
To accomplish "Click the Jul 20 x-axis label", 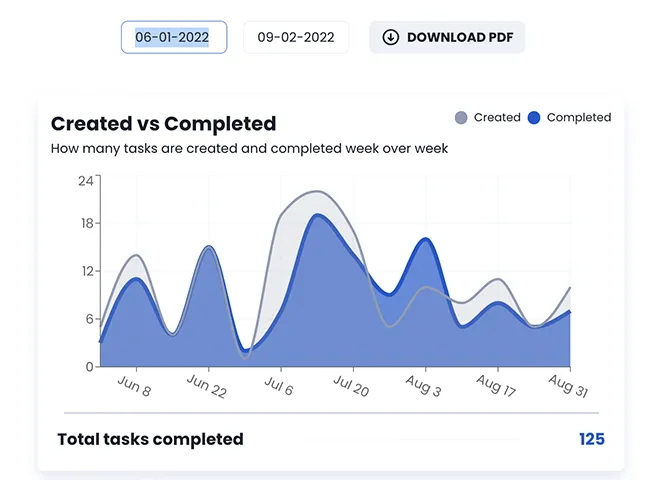I will coord(351,386).
